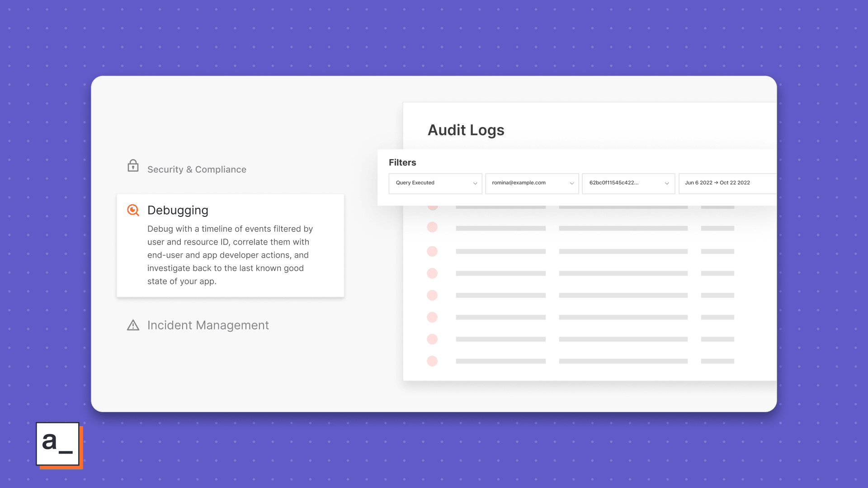The image size is (868, 488).
Task: Click the lock icon beside Security & Compliance
Action: coord(133,166)
